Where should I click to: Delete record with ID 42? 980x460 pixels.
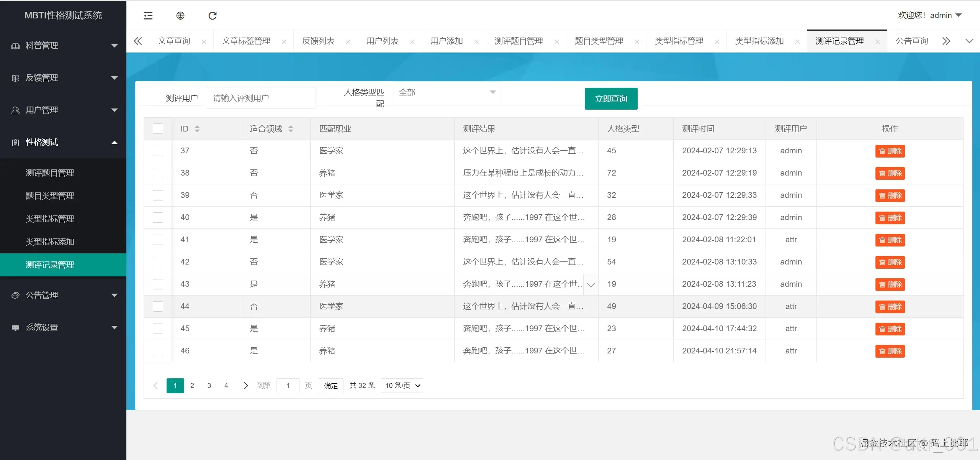[x=890, y=262]
